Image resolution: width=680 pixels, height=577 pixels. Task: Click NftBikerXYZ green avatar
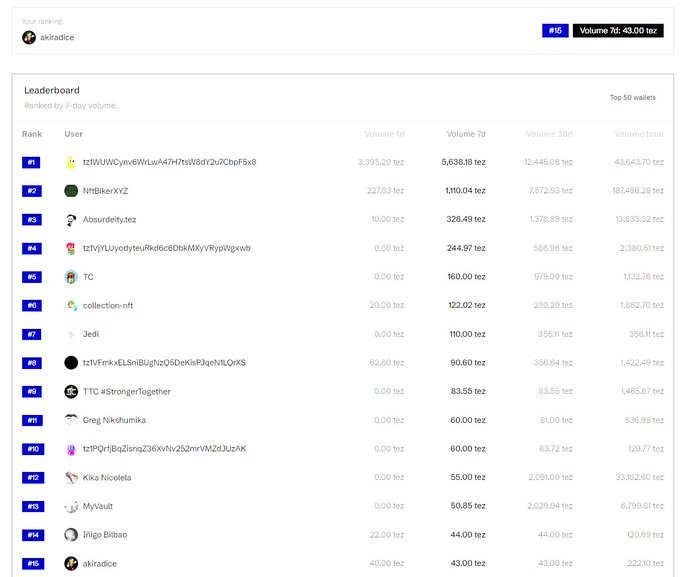tap(71, 191)
